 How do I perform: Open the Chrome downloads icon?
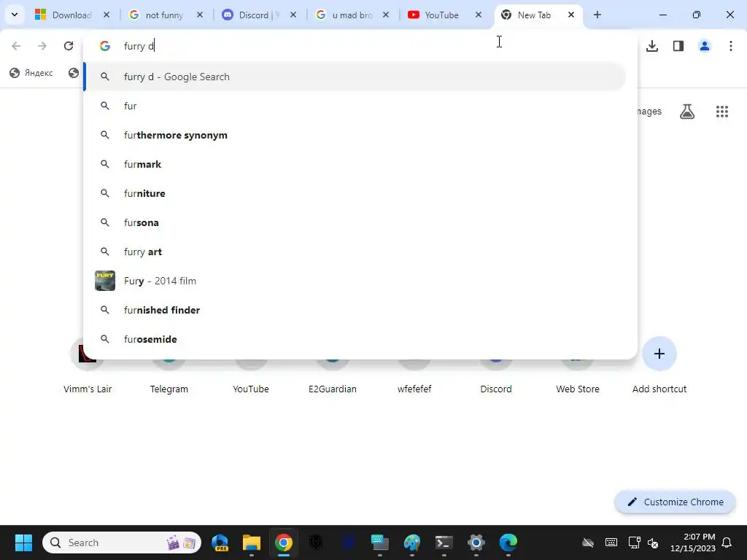click(x=652, y=46)
